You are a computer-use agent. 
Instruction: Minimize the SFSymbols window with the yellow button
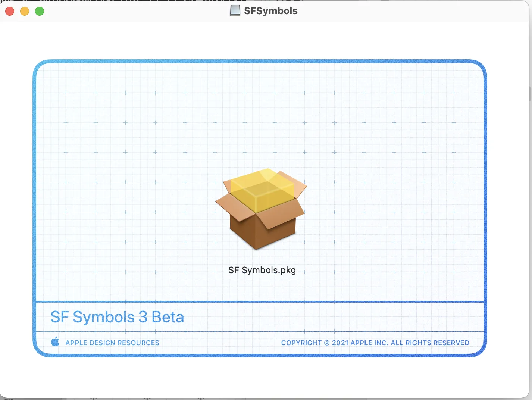[x=25, y=11]
